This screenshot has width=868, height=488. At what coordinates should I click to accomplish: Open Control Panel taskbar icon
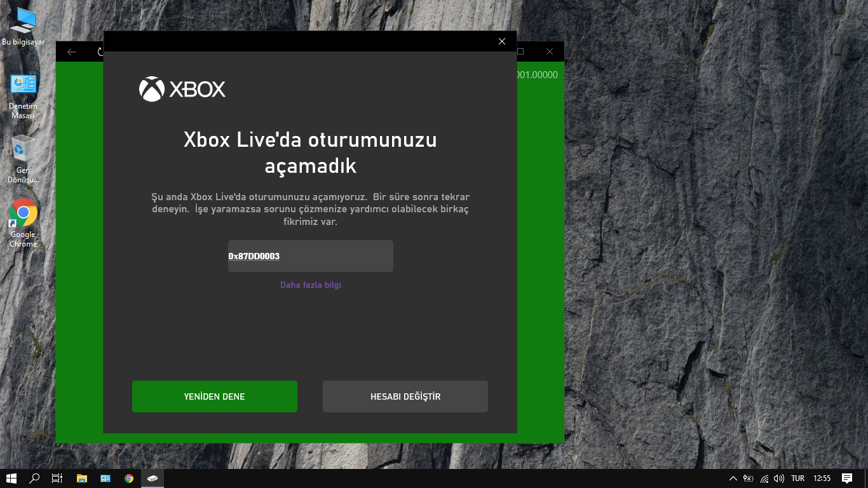click(105, 478)
